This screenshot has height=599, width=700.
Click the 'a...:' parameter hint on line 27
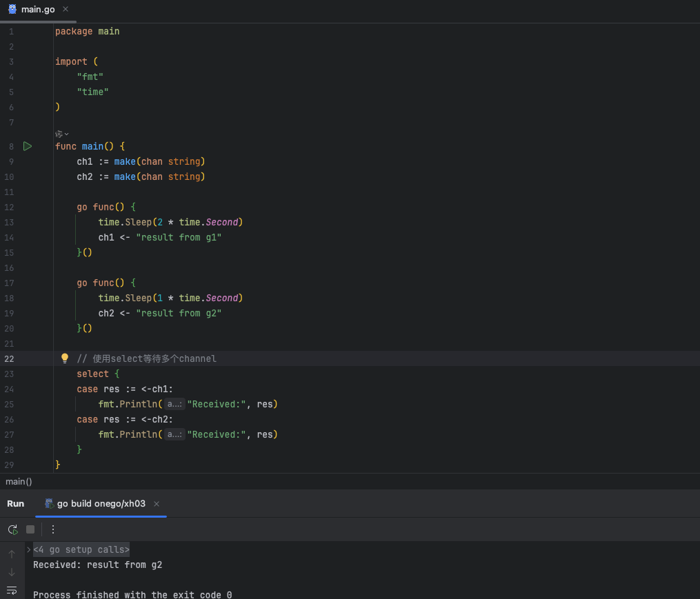pyautogui.click(x=174, y=435)
